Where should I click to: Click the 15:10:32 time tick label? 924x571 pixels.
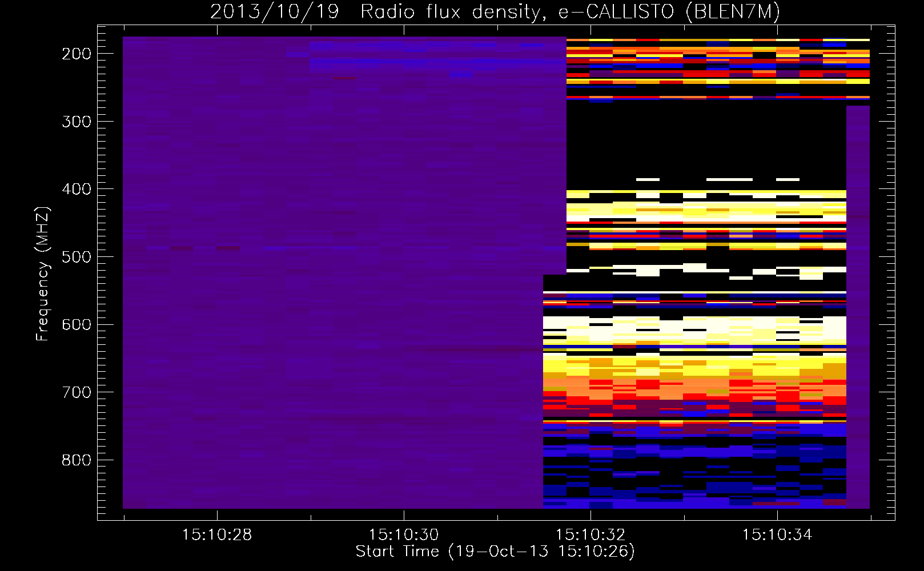[590, 535]
